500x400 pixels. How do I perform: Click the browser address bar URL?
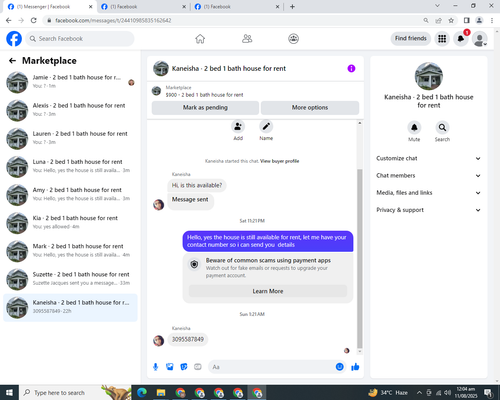pos(113,20)
